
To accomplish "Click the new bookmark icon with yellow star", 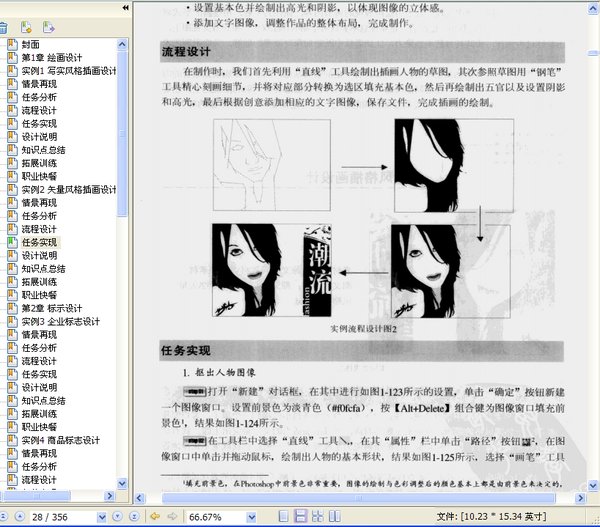I will (26, 27).
